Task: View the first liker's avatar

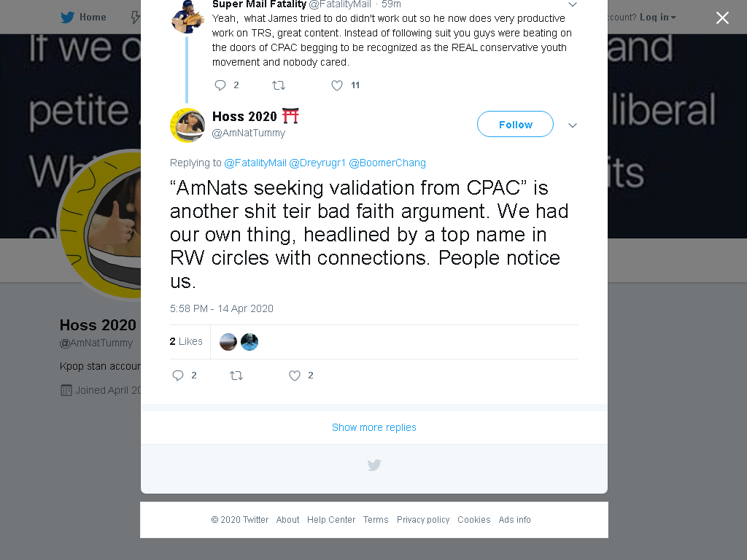Action: pyautogui.click(x=228, y=342)
